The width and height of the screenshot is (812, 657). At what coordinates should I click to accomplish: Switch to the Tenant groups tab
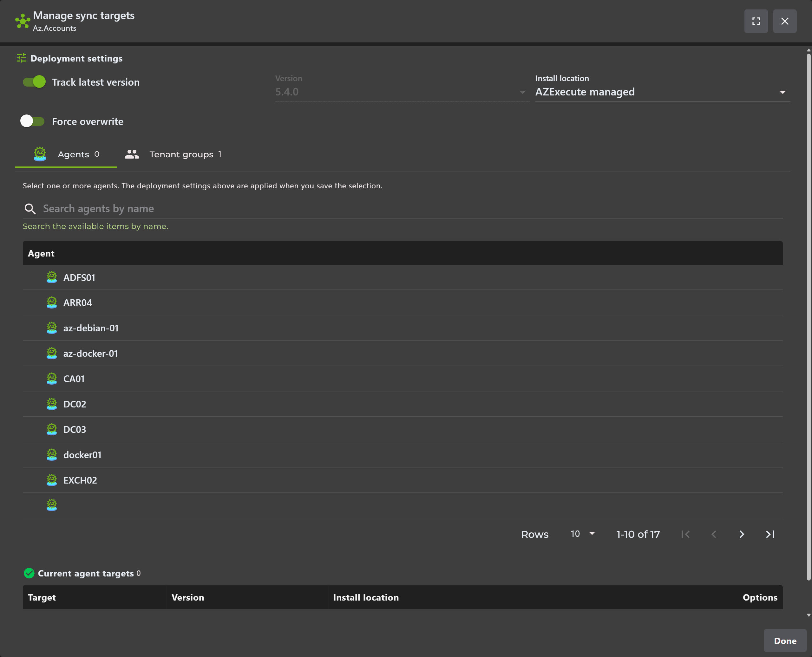(x=173, y=154)
